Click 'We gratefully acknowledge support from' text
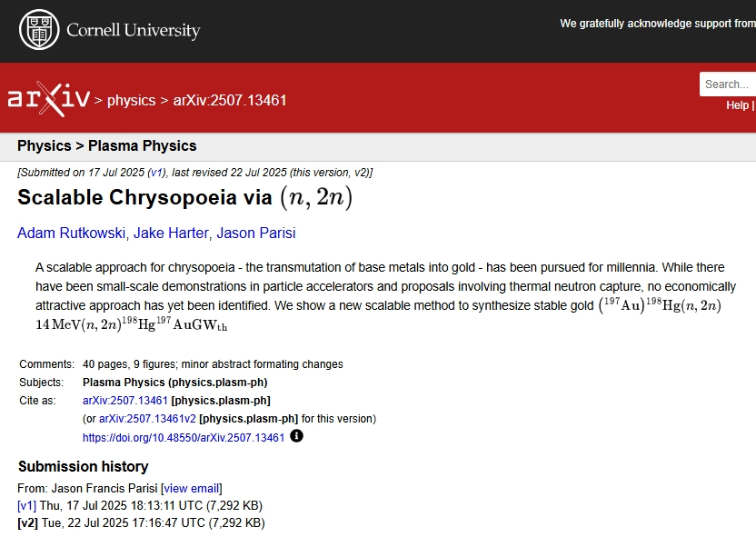 [658, 24]
